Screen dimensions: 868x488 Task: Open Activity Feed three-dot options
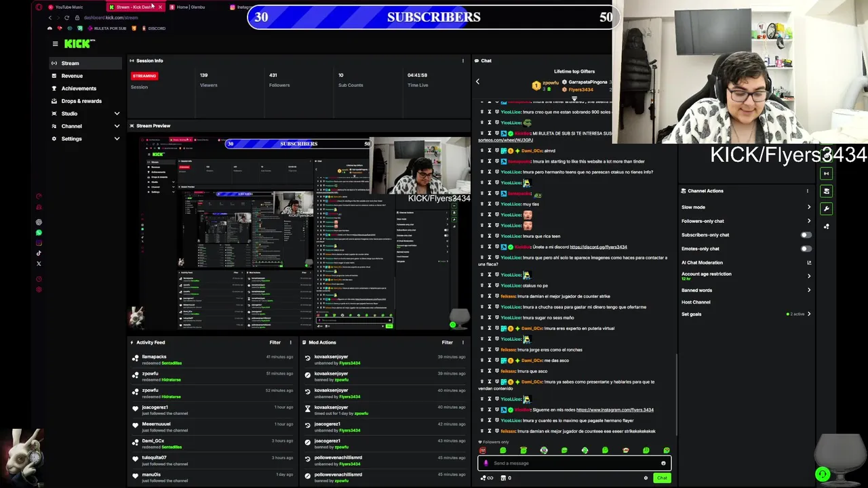click(x=290, y=342)
